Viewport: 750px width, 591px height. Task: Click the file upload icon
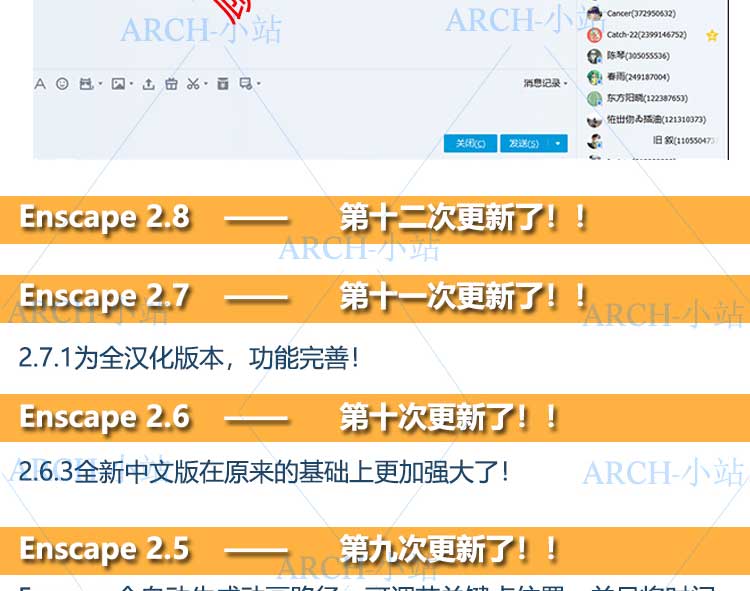pyautogui.click(x=148, y=84)
